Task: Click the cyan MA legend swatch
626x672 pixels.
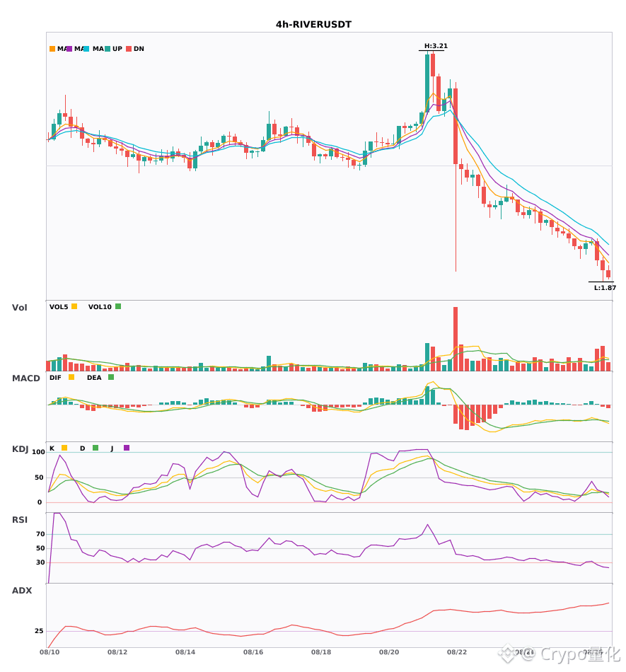Action: (x=86, y=49)
